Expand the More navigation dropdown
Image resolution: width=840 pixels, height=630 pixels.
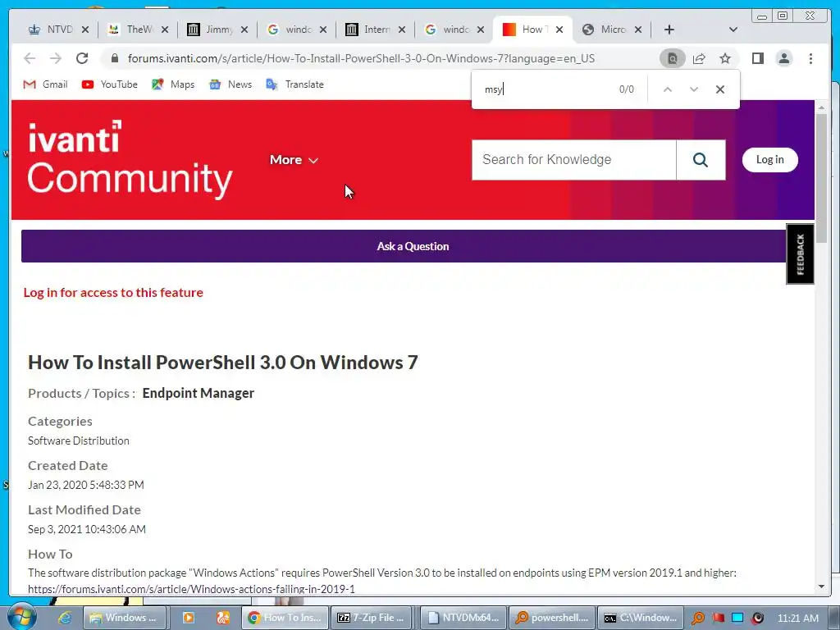(x=294, y=160)
